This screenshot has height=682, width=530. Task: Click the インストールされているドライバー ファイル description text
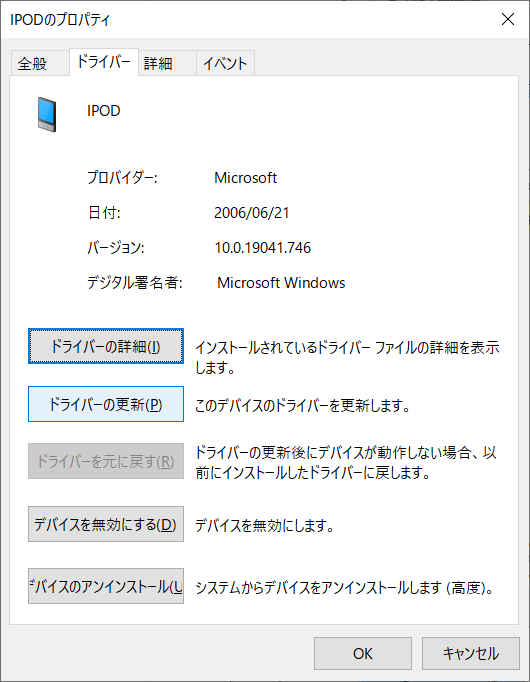pos(347,358)
